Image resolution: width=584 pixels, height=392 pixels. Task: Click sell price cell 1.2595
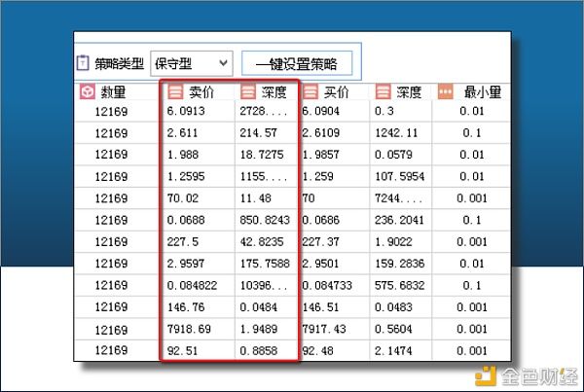pyautogui.click(x=186, y=176)
